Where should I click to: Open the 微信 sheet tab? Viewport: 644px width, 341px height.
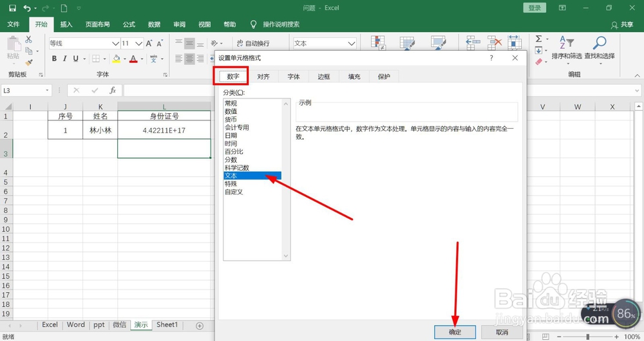(120, 324)
